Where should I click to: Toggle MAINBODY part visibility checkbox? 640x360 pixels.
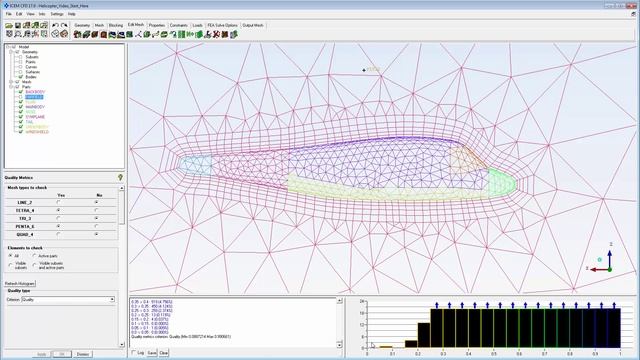(x=20, y=107)
